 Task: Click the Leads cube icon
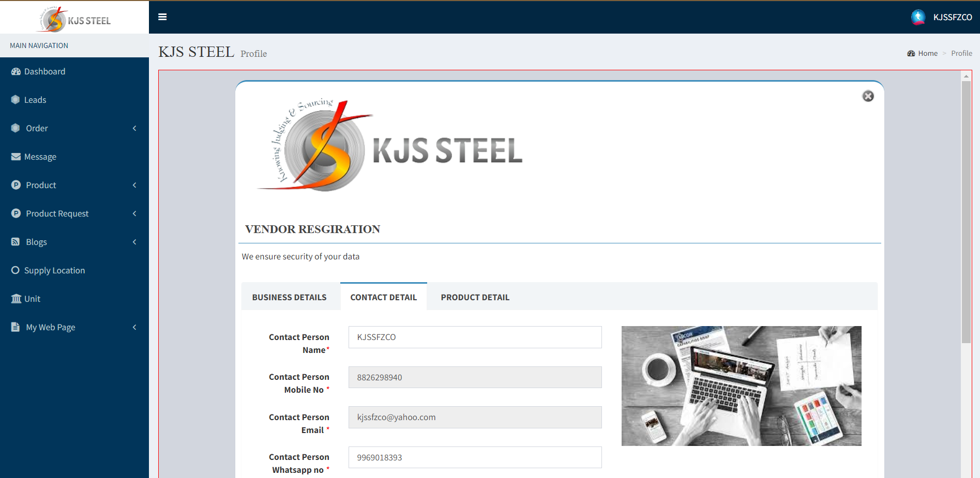point(16,100)
